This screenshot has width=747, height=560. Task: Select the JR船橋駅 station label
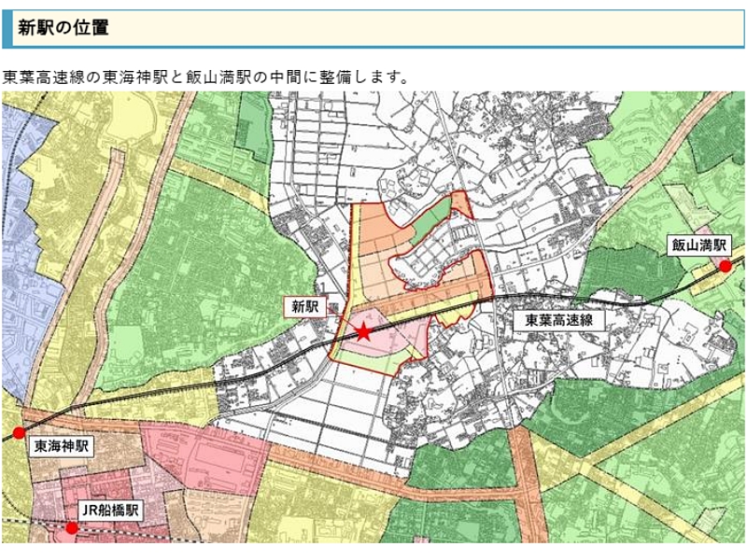click(110, 511)
